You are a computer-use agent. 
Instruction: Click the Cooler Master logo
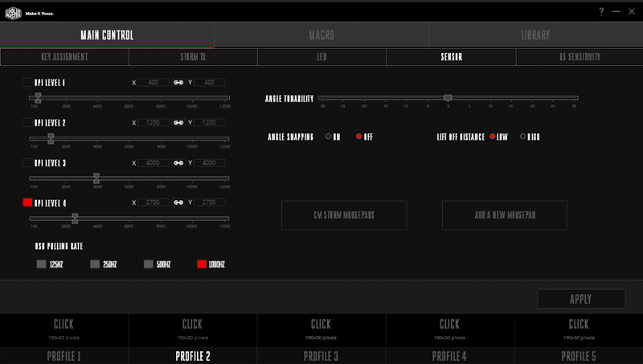(14, 12)
